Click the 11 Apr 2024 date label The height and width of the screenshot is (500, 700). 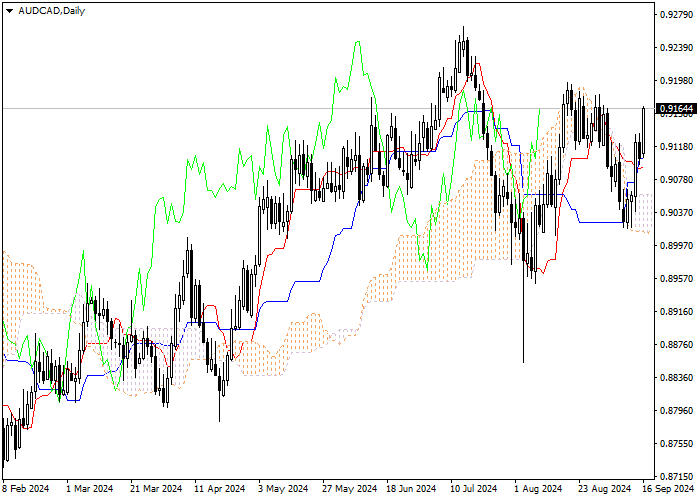coord(220,489)
